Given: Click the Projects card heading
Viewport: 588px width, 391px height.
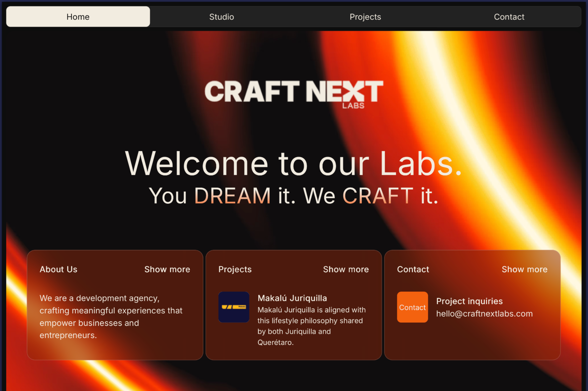Looking at the screenshot, I should click(235, 269).
